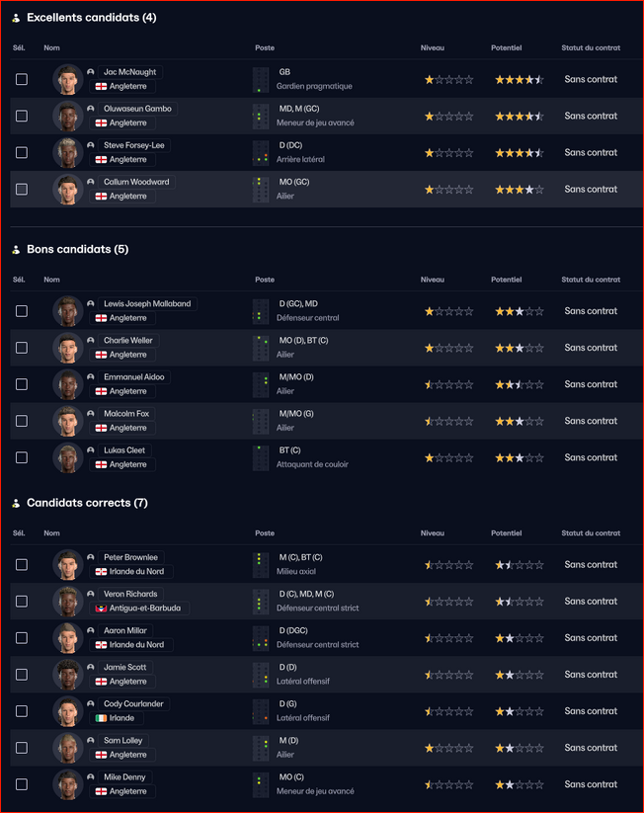Collapse the 'Candidats corrects (7)' section
Image resolution: width=644 pixels, height=813 pixels.
coord(87,503)
